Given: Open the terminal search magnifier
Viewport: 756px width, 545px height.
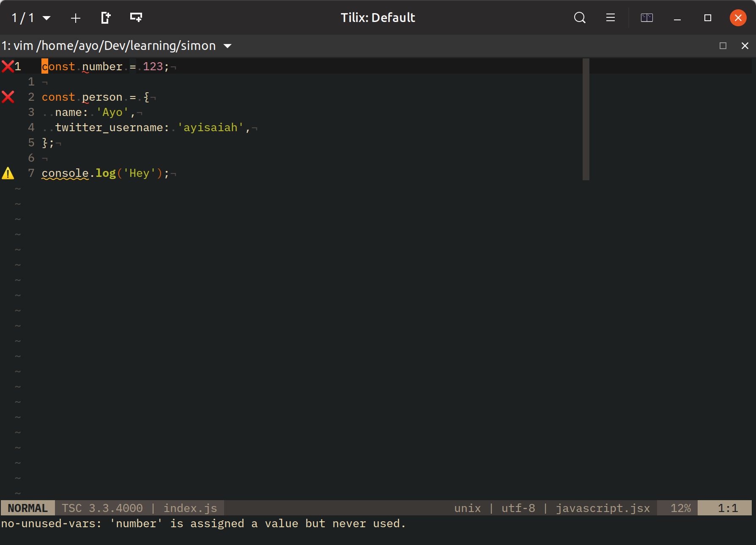Looking at the screenshot, I should [x=580, y=18].
